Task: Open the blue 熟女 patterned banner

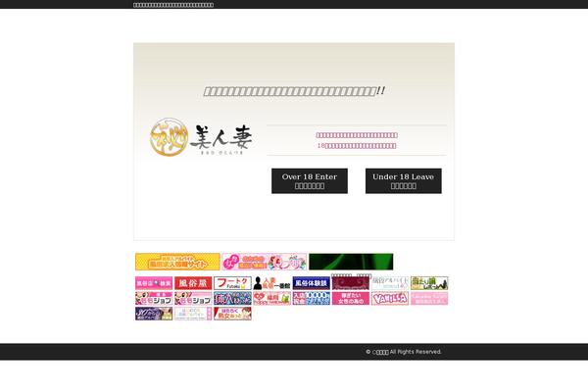Action: click(x=232, y=298)
